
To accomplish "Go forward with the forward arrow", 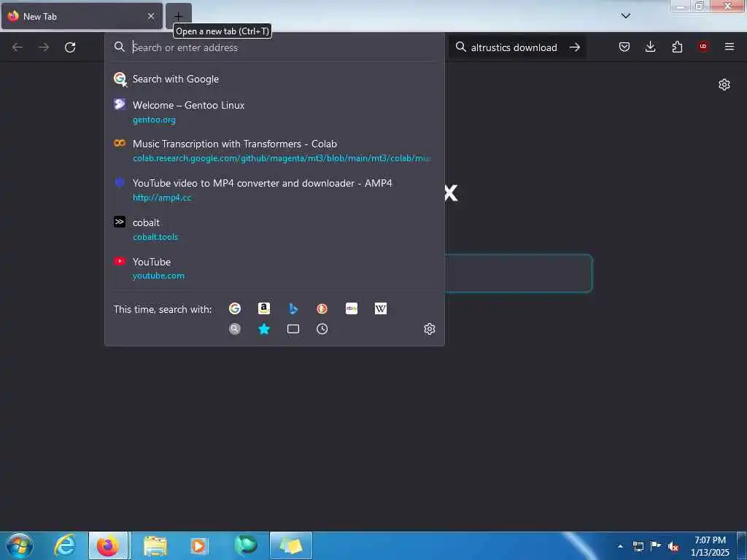I will click(x=44, y=47).
